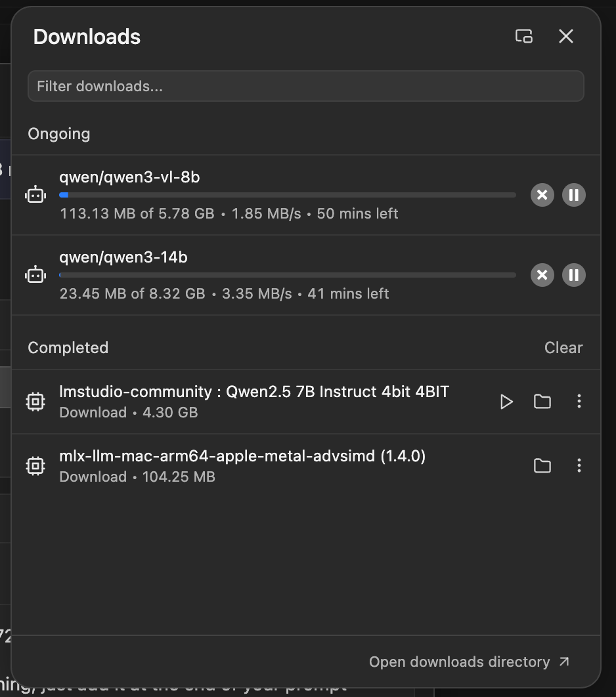Cancel the qwen3-vl-8b download
616x697 pixels.
(542, 195)
